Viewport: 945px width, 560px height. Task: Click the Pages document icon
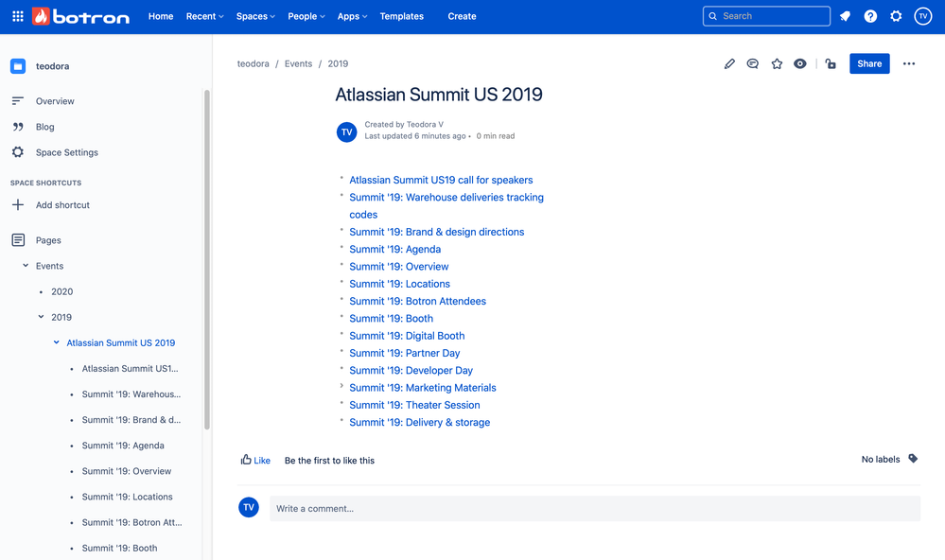(x=18, y=240)
